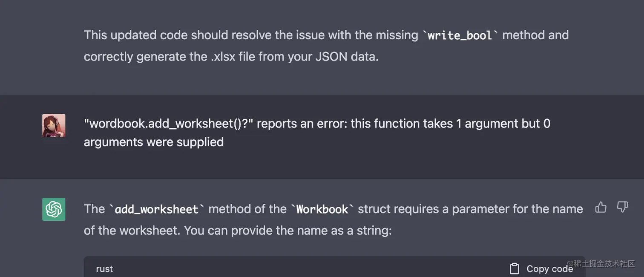Click the Workbook inline code word

tap(322, 209)
